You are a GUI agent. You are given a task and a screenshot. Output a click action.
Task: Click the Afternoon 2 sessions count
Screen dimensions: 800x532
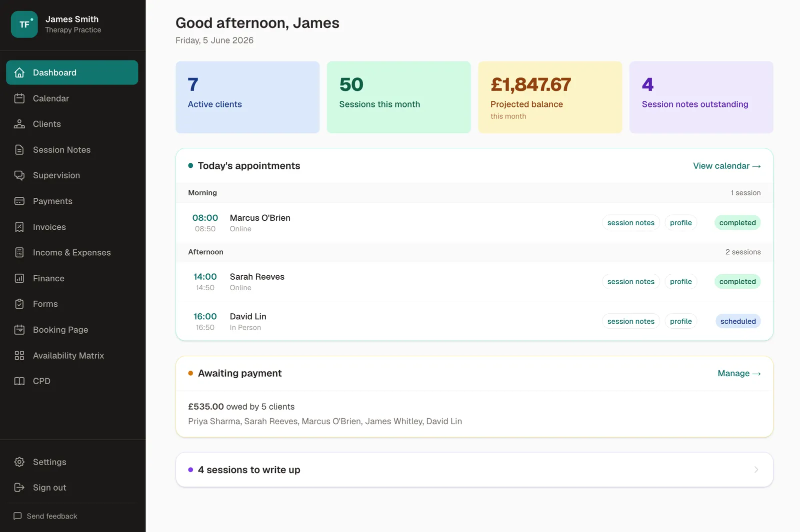coord(743,252)
